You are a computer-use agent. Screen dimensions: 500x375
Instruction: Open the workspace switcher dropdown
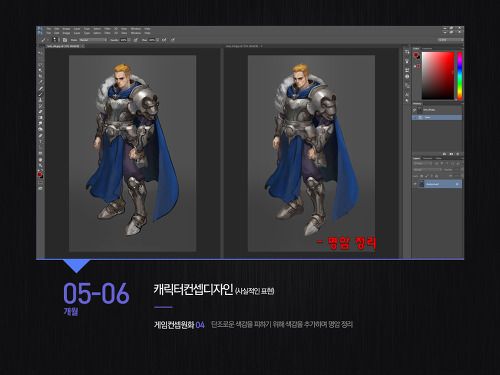click(451, 40)
